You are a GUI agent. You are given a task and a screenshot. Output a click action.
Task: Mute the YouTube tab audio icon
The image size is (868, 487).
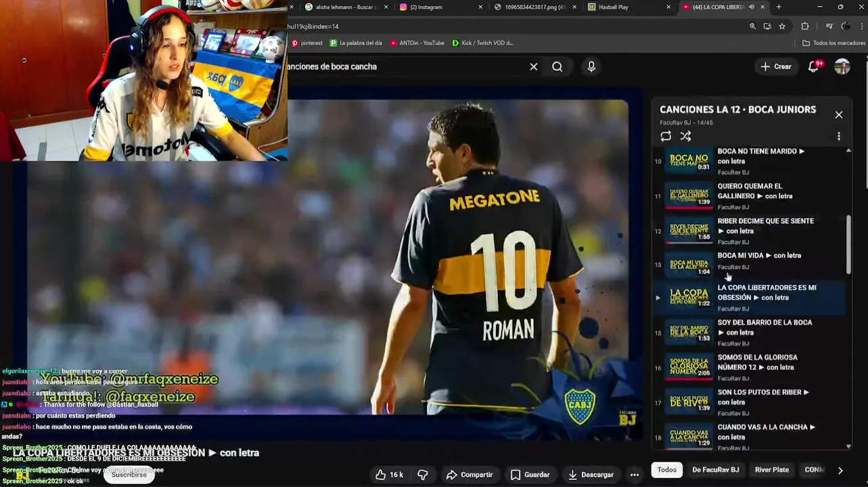[x=751, y=7]
